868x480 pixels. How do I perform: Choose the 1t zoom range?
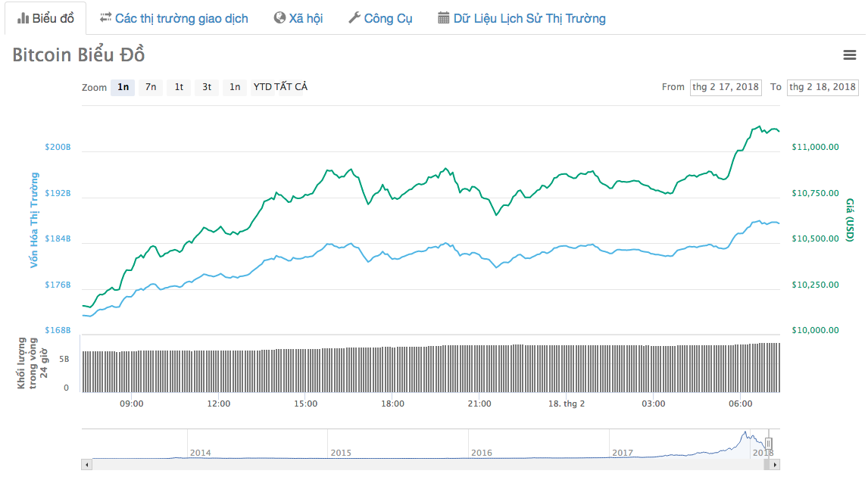(x=179, y=87)
